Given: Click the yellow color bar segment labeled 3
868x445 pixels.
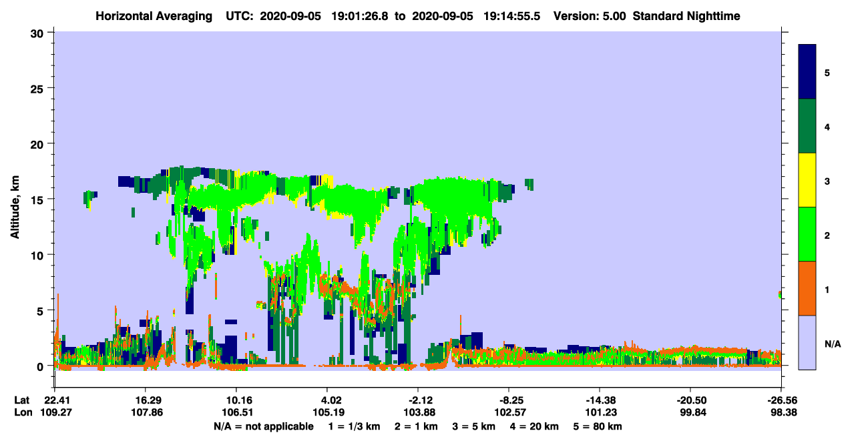Looking at the screenshot, I should tap(807, 180).
